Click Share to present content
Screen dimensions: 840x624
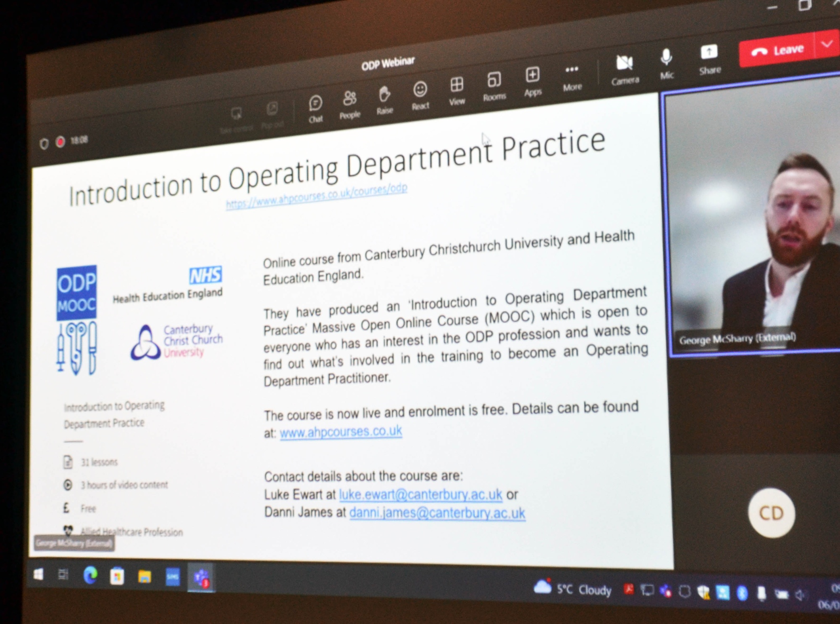click(x=710, y=59)
